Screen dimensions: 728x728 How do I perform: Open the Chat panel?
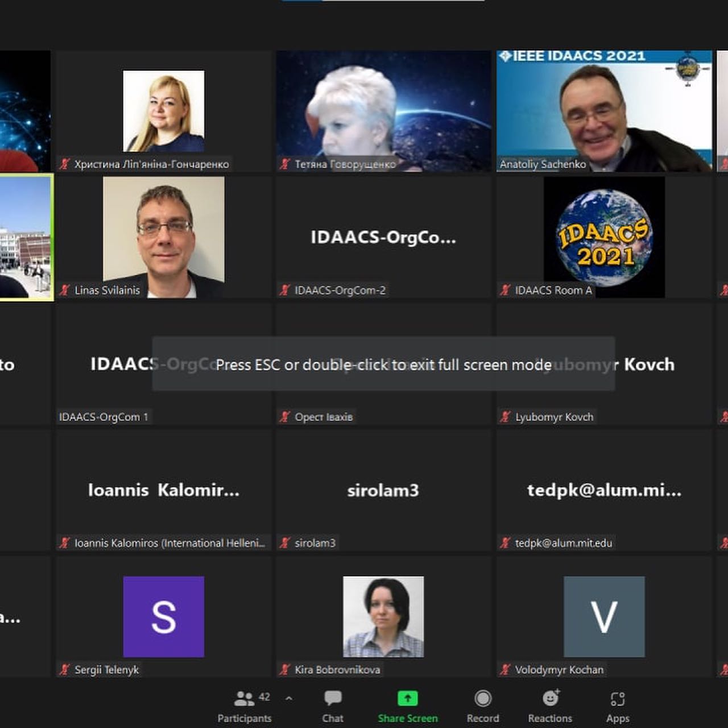click(333, 707)
